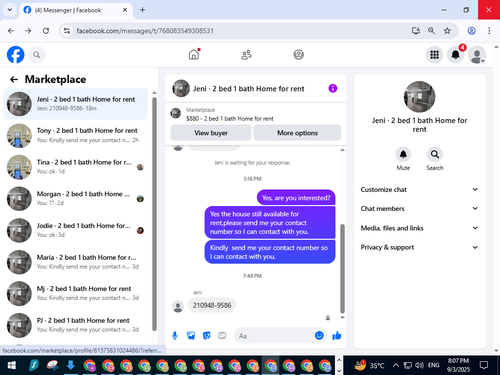This screenshot has height=375, width=500.
Task: Bookmark this page with the star icon
Action: tap(447, 31)
